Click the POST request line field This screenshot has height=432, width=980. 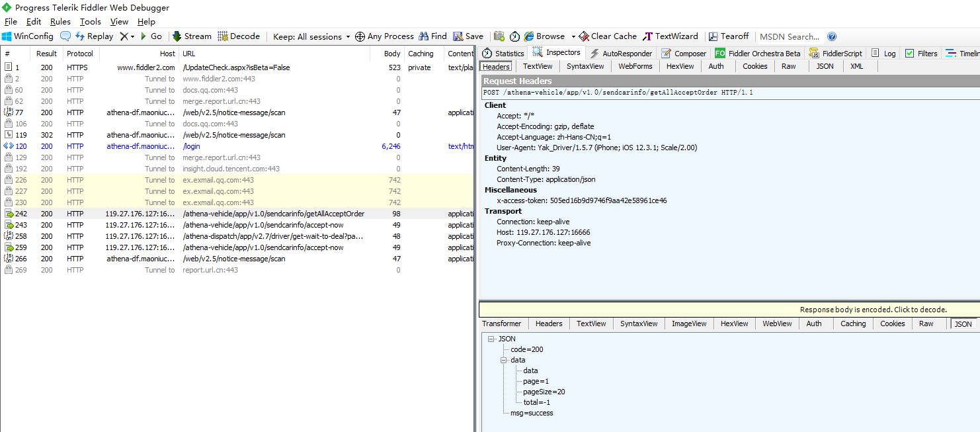pos(729,93)
